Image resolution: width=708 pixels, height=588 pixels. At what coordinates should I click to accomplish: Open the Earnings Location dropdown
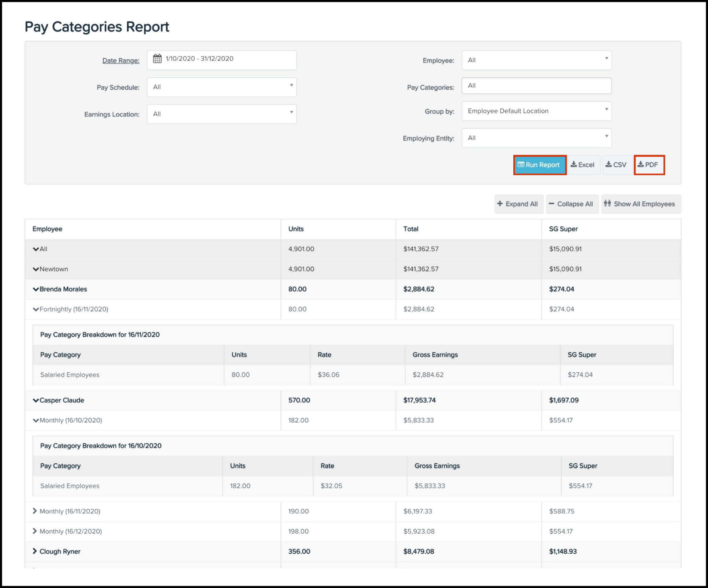[x=222, y=114]
